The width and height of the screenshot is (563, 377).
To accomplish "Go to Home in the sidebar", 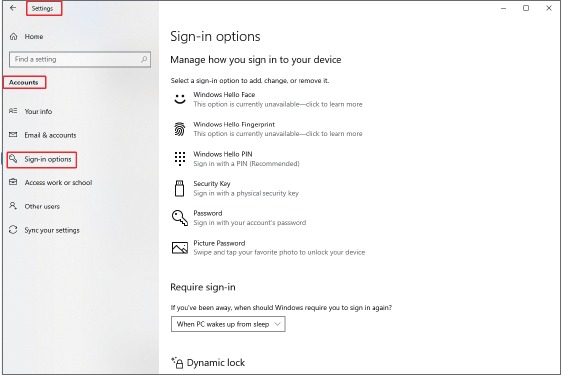I will point(34,37).
